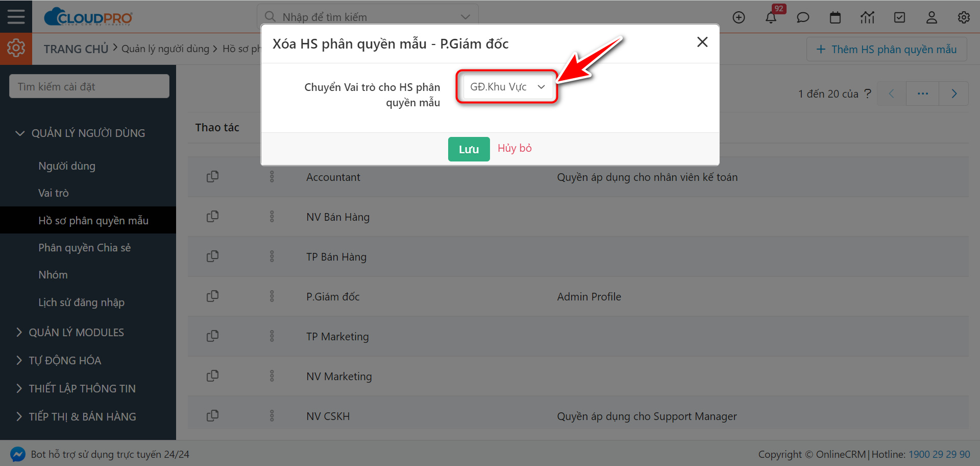The image size is (980, 466).
Task: Open the chat bubble icon
Action: pos(803,17)
